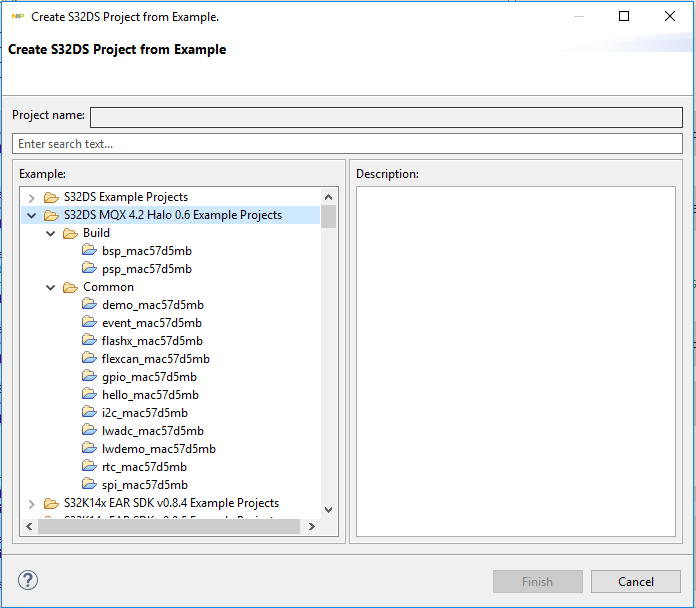Select S32DS Example Projects label
This screenshot has width=696, height=608.
[126, 197]
